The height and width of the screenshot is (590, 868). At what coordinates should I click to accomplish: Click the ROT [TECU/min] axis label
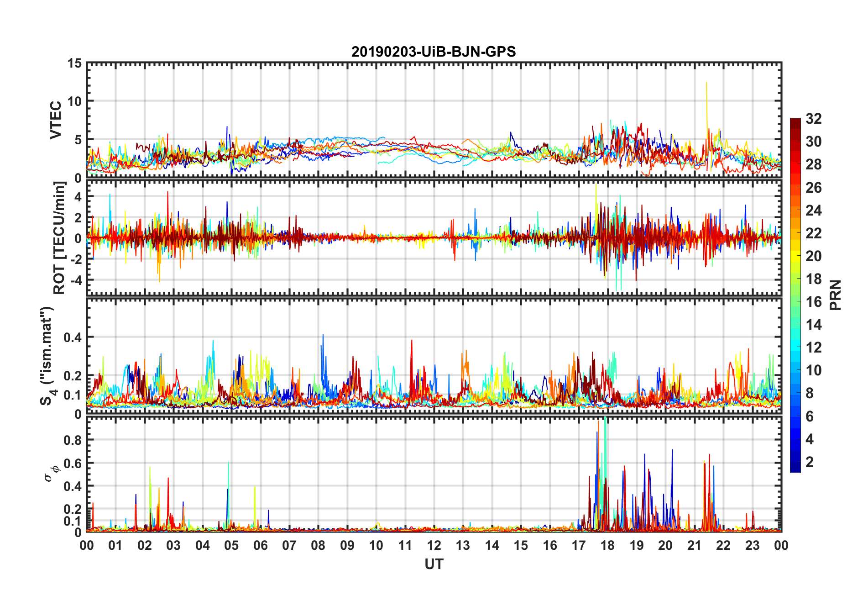pos(59,238)
